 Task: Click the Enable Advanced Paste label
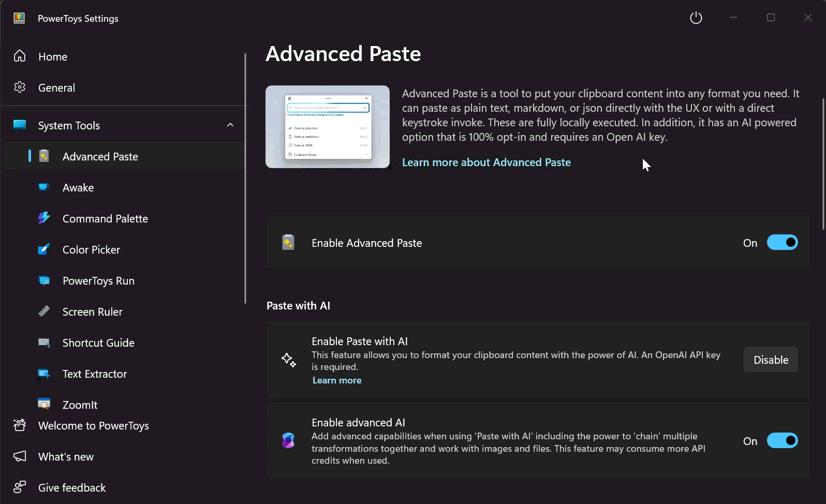tap(367, 243)
